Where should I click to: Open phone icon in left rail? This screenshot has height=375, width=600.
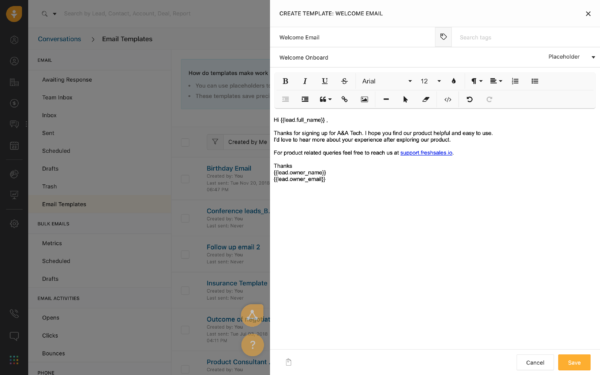click(14, 314)
